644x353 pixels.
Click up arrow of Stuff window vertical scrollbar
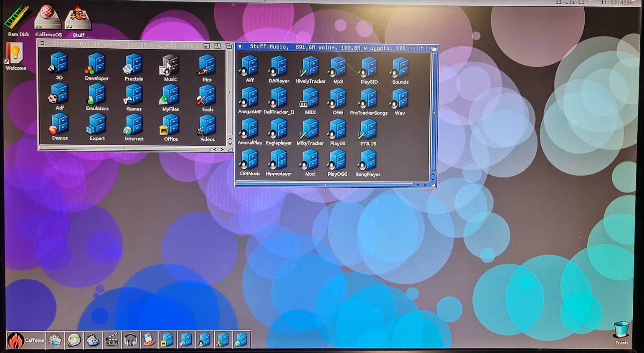230,139
